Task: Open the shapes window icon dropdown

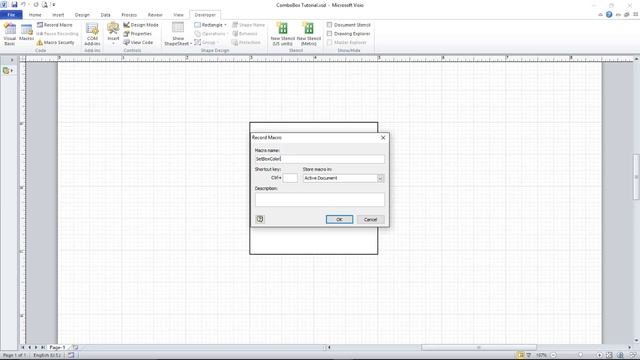Action: (8, 71)
